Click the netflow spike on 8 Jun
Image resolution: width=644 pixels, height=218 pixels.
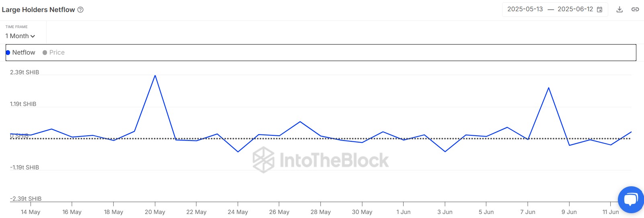coord(549,88)
